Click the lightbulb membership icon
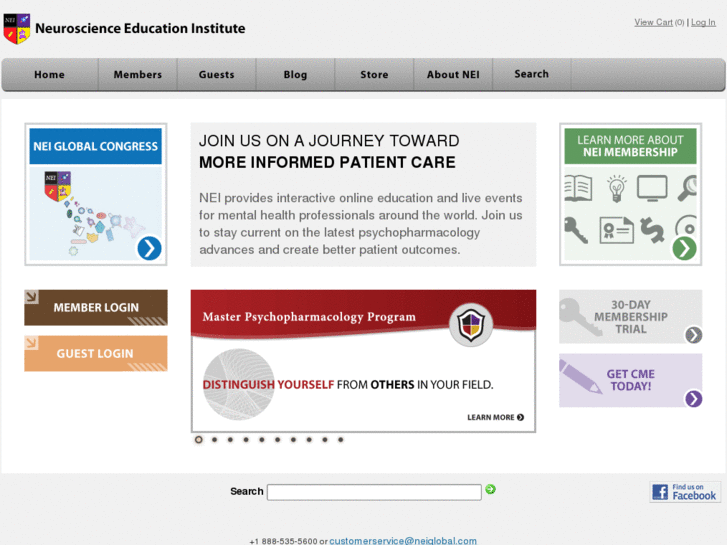The height and width of the screenshot is (545, 727). [616, 188]
